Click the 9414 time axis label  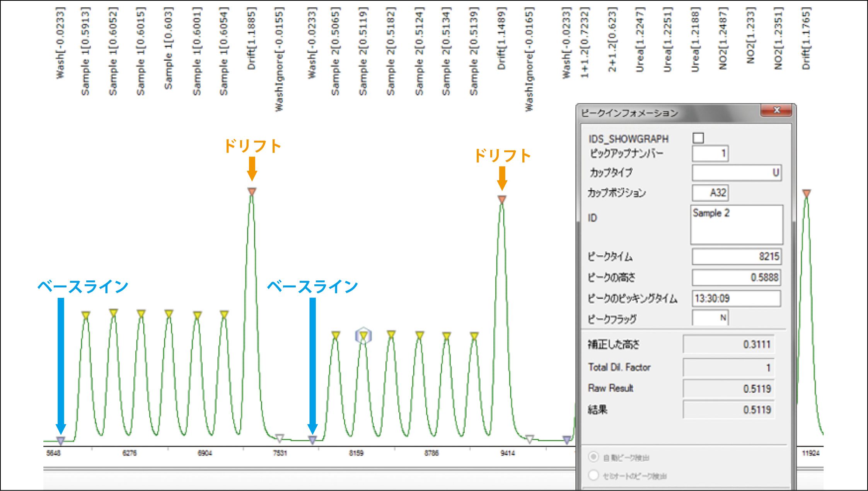click(508, 453)
